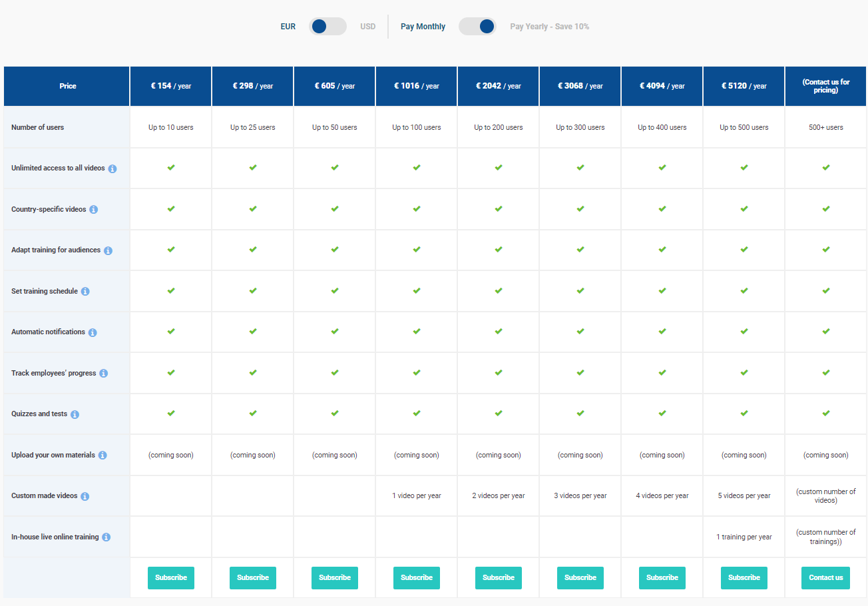Click the Up to 100 users cell
Image resolution: width=868 pixels, height=606 pixels.
click(x=416, y=127)
